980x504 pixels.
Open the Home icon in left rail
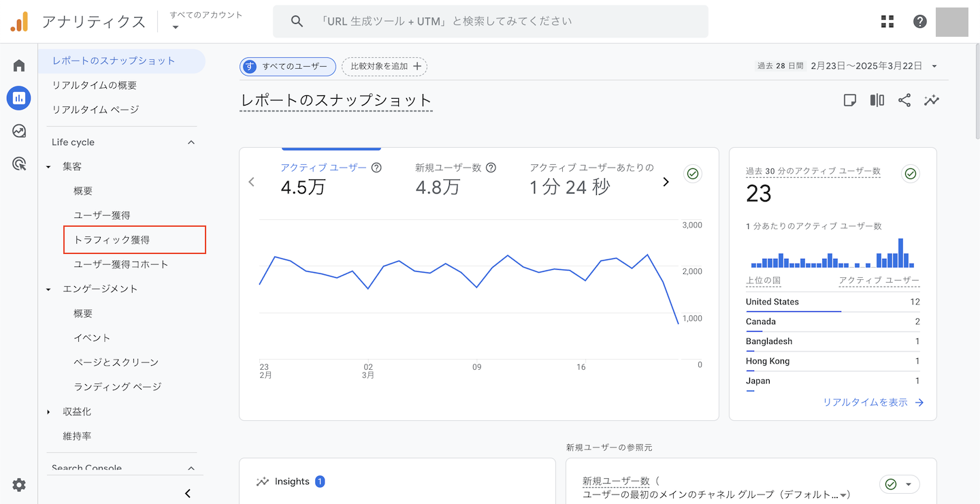pyautogui.click(x=19, y=65)
